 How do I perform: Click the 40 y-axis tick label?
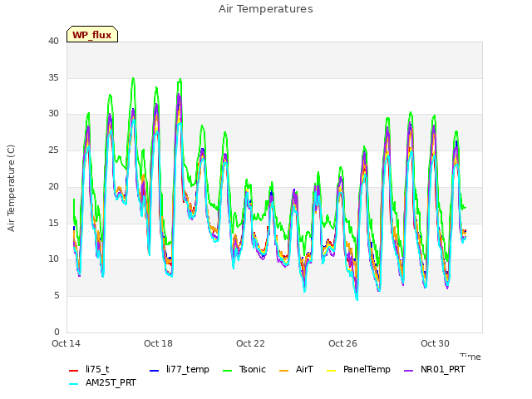pos(53,42)
